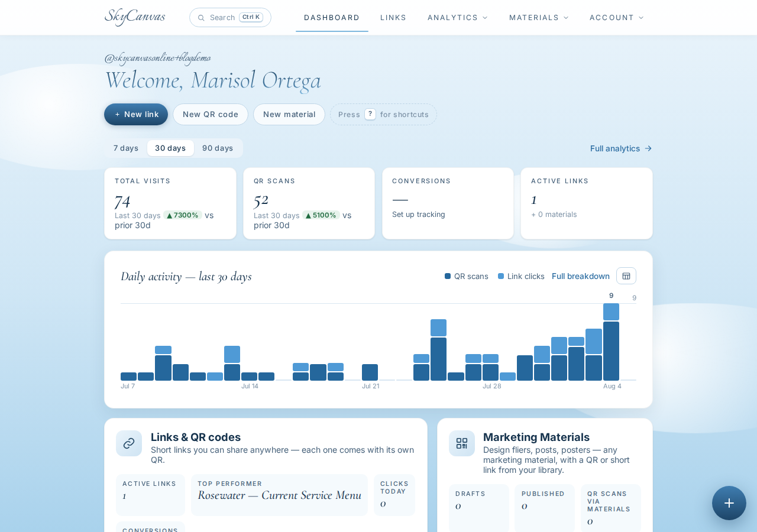Click New material button

(x=289, y=114)
